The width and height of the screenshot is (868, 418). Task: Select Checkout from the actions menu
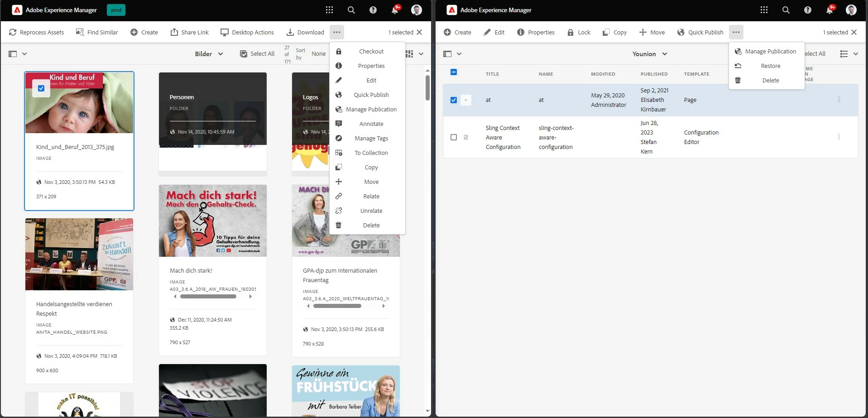tap(367, 52)
